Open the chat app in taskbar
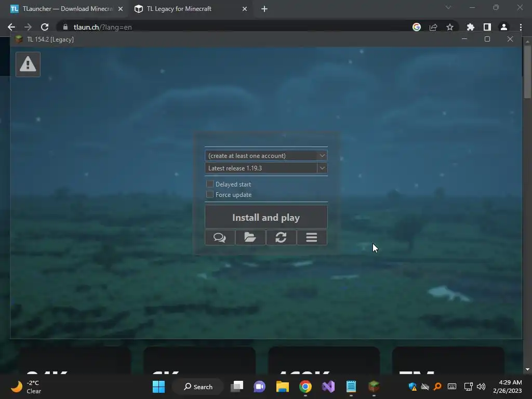532x399 pixels. click(260, 387)
